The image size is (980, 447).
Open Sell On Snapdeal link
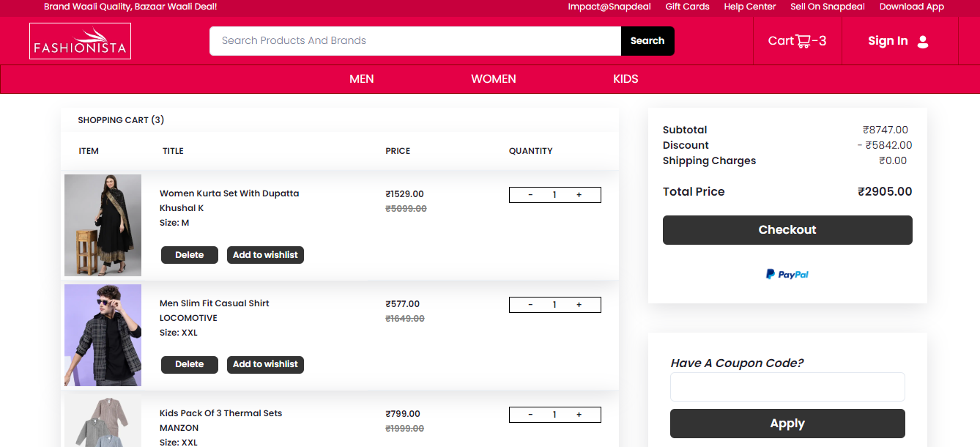point(828,7)
